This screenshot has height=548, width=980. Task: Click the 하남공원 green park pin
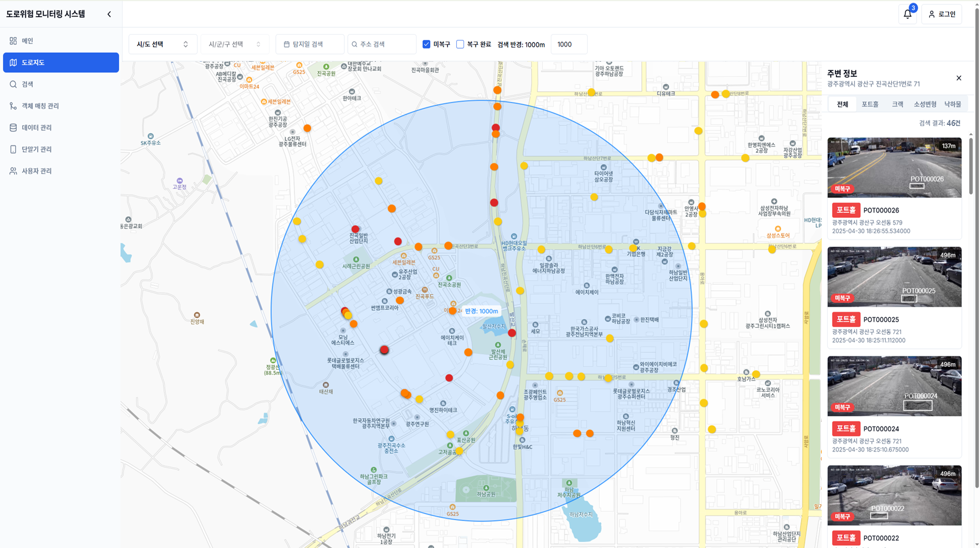click(486, 488)
